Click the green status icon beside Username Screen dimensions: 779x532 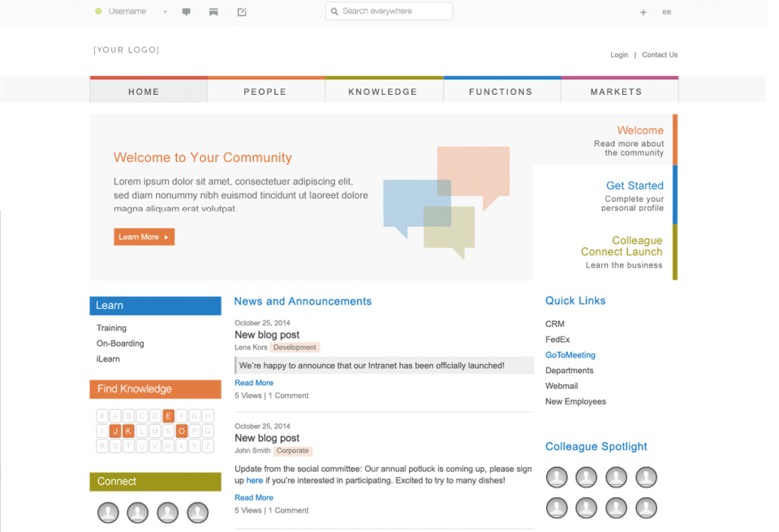tap(99, 11)
